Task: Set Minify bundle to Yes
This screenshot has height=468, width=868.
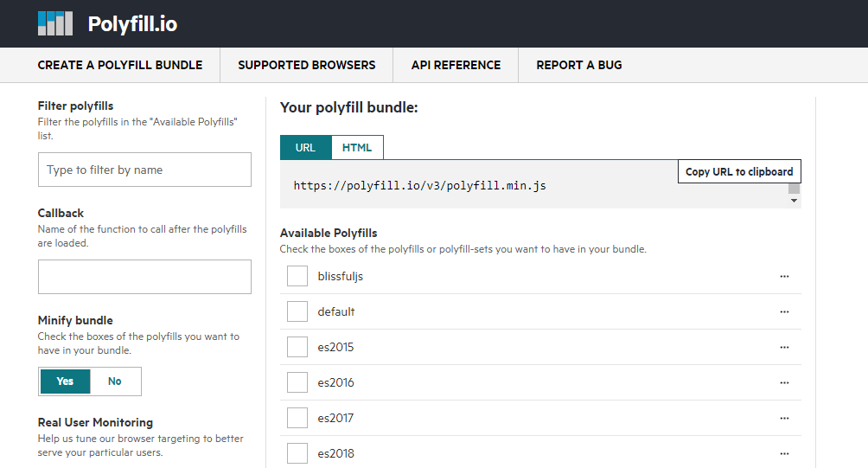Action: [x=65, y=381]
